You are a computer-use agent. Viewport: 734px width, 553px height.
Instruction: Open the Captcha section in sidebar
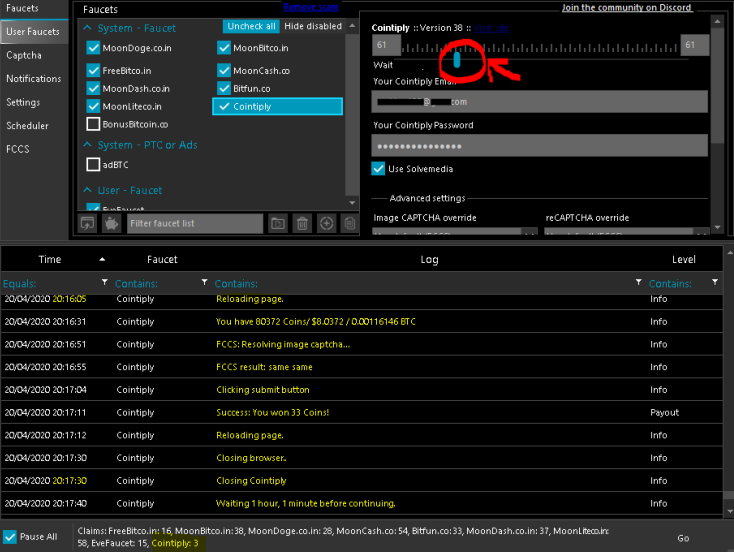coord(24,55)
